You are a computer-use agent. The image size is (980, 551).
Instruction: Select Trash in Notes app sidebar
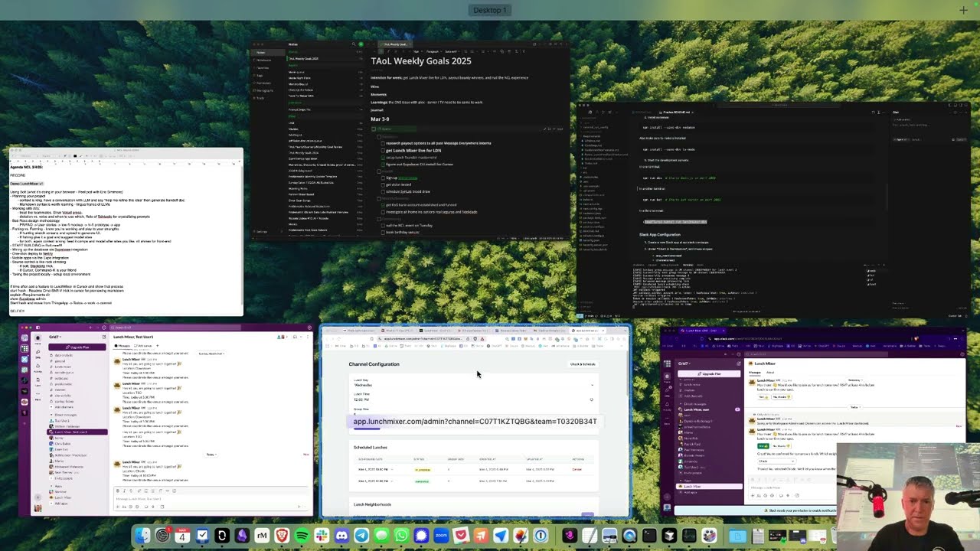(x=260, y=98)
